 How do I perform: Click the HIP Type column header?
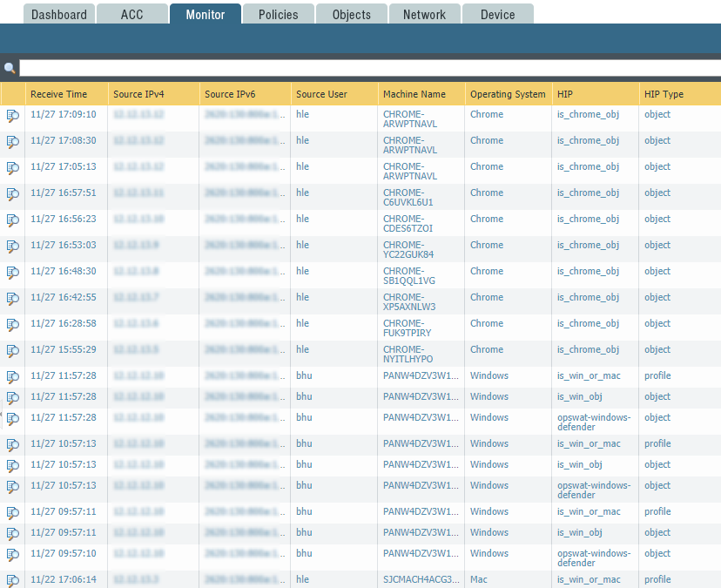tap(664, 94)
